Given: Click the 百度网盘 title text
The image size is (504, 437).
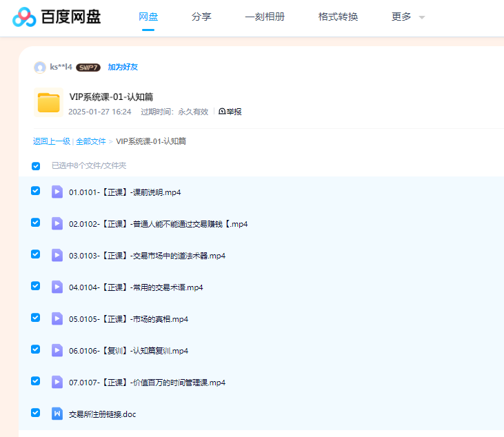Looking at the screenshot, I should point(71,17).
